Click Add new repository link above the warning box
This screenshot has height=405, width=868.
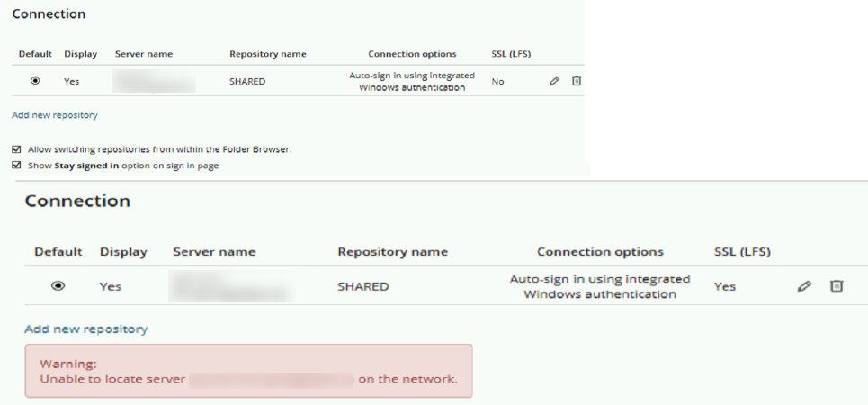point(86,329)
